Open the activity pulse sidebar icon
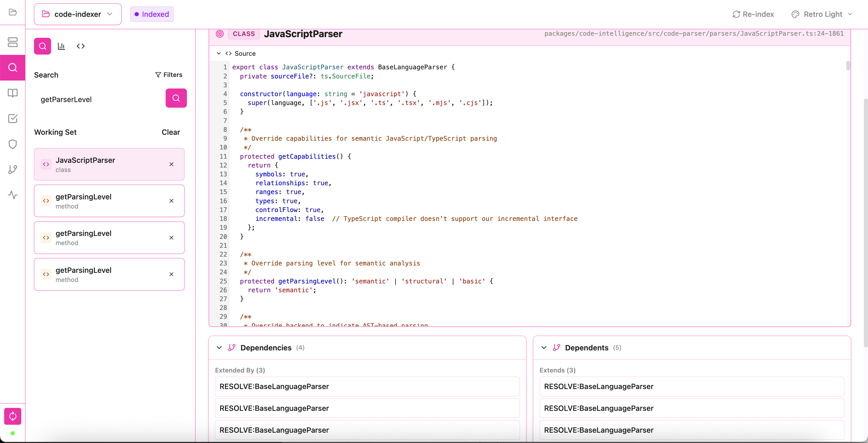The image size is (868, 443). pyautogui.click(x=12, y=195)
